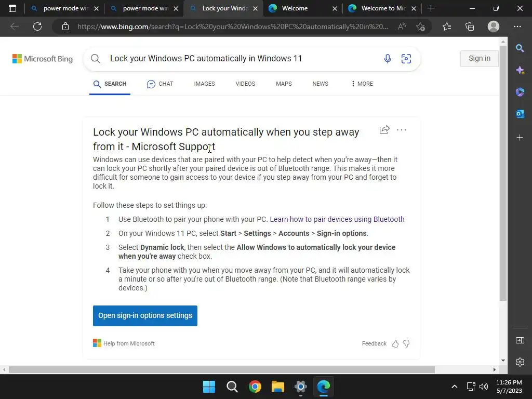Click the vertical page scrollbar thumb
Image resolution: width=532 pixels, height=399 pixels.
pos(503,173)
